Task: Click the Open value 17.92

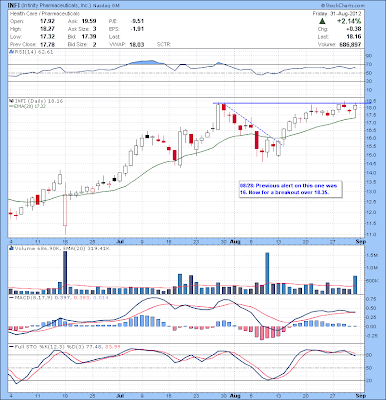Action: 47,21
